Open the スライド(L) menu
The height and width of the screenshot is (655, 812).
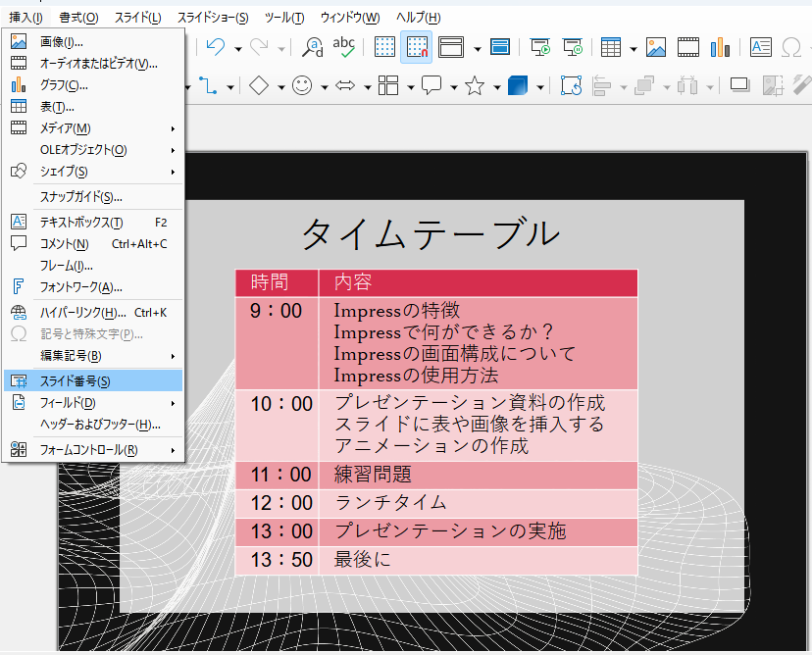pos(137,18)
